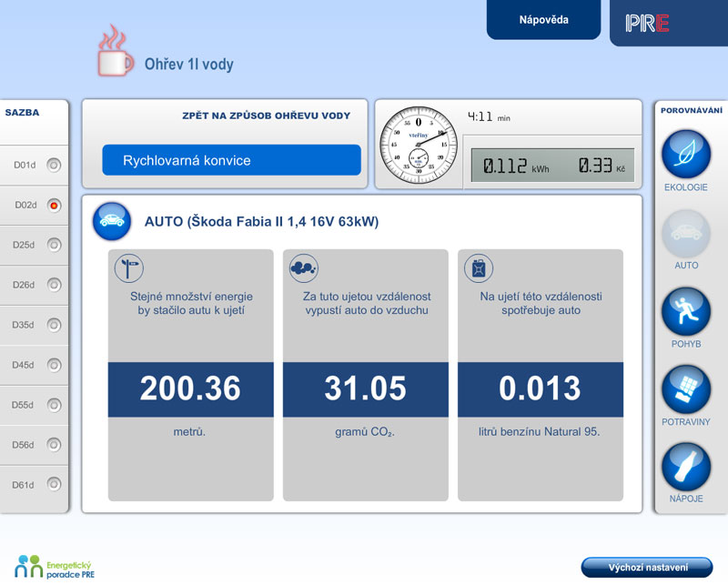
Task: Select the D56d tariff radio button
Action: pyautogui.click(x=54, y=445)
